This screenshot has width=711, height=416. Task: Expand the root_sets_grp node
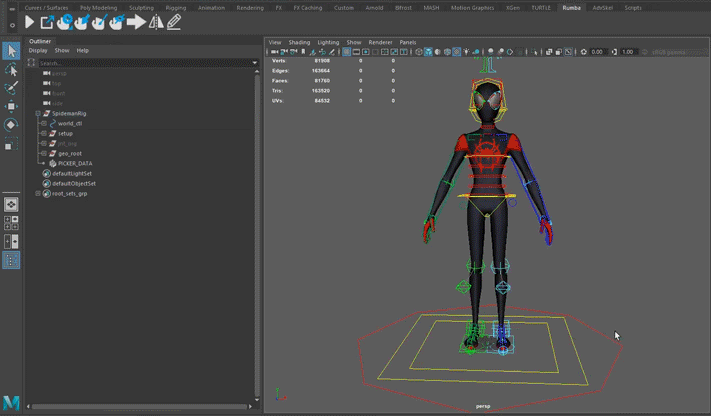pyautogui.click(x=38, y=193)
